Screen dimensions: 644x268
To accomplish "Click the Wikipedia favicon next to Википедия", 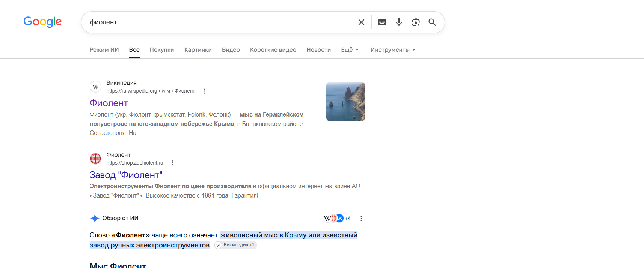I will (x=95, y=87).
